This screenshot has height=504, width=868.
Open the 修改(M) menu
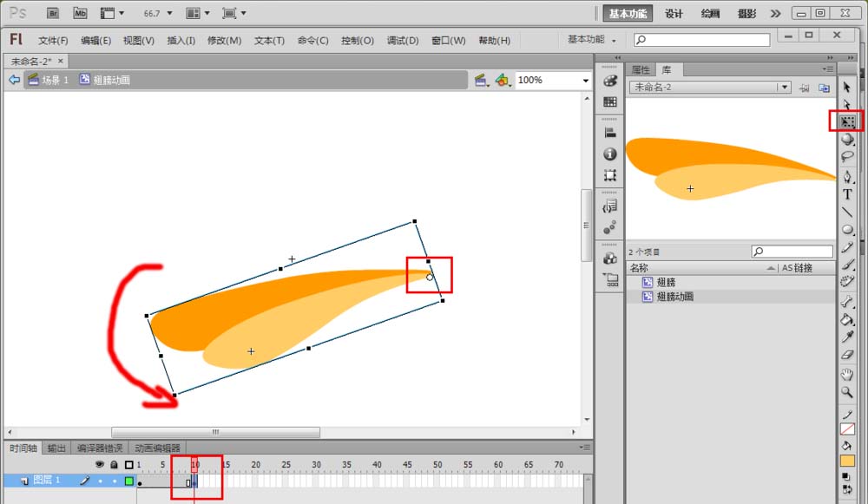[224, 41]
